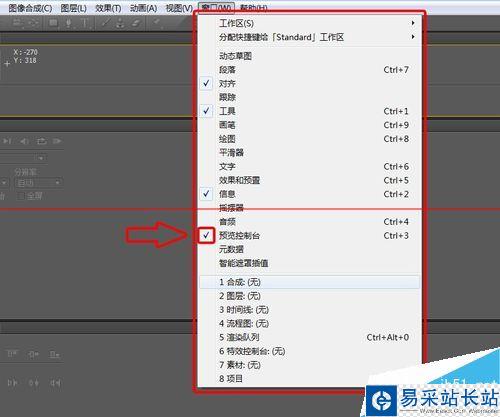Click the first distribute layers icon
This screenshot has width=500, height=417.
(x=12, y=383)
